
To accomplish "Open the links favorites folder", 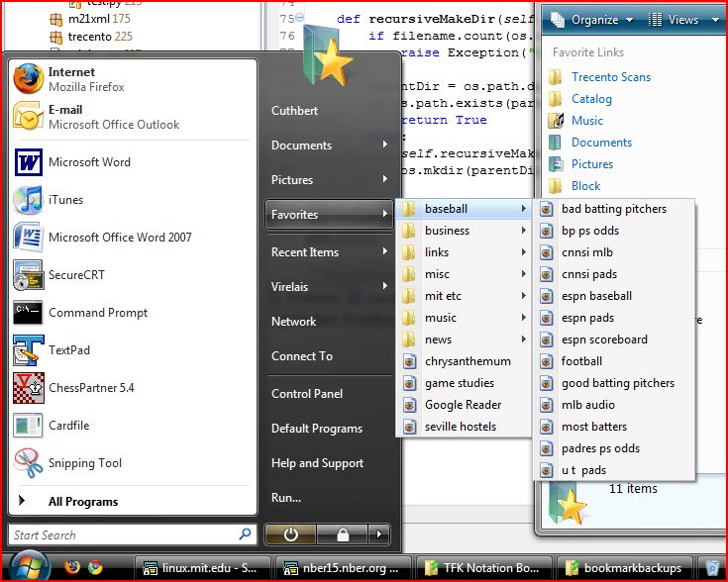I will (x=464, y=252).
